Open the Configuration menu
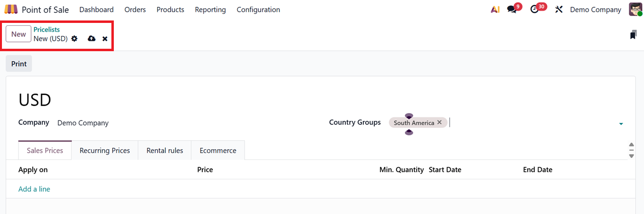The image size is (644, 214). [x=258, y=10]
